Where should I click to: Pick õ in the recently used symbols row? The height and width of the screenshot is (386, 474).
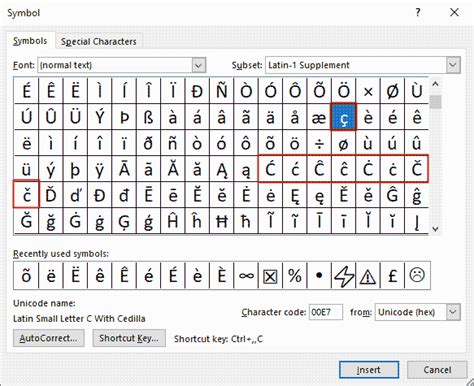pyautogui.click(x=26, y=276)
